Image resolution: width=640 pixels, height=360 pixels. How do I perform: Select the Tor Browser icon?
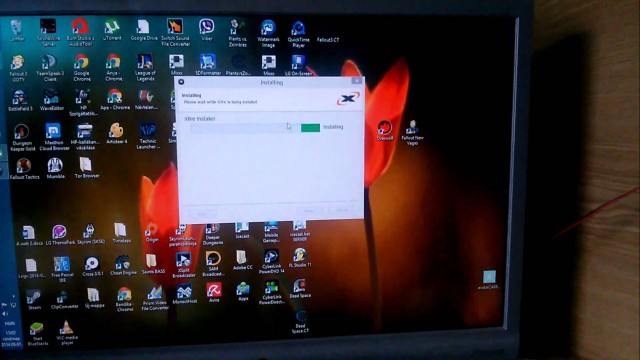(x=87, y=168)
